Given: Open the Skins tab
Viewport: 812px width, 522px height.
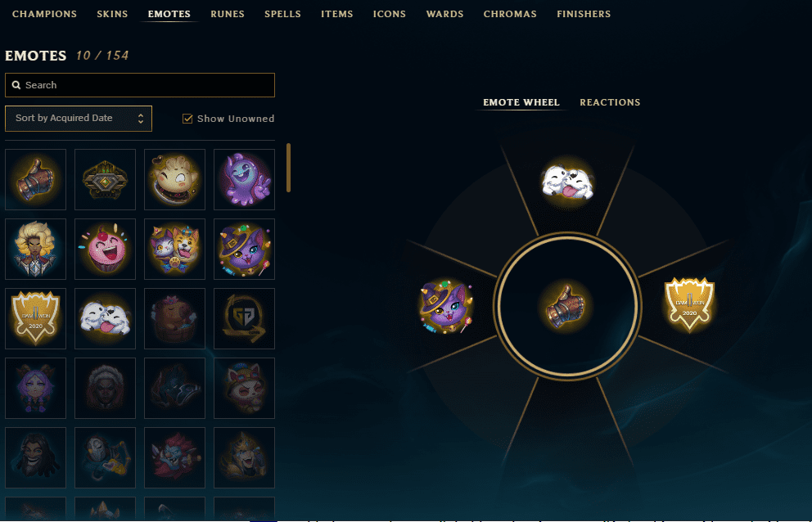Looking at the screenshot, I should [x=112, y=14].
